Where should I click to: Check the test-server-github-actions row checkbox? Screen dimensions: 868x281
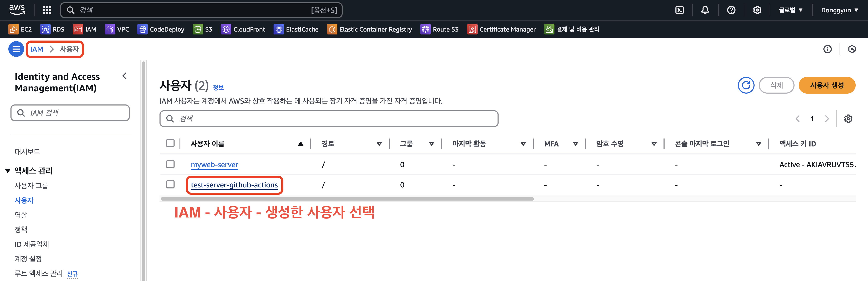pyautogui.click(x=171, y=184)
